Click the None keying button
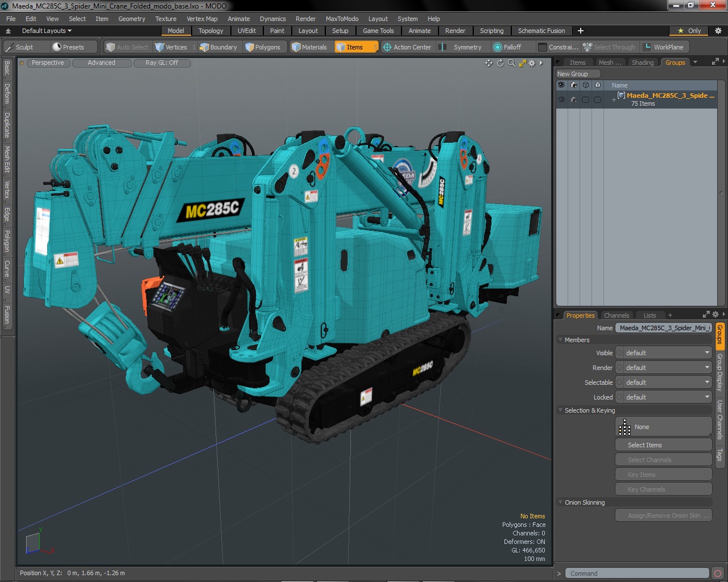Viewport: 728px width, 582px height. [664, 427]
